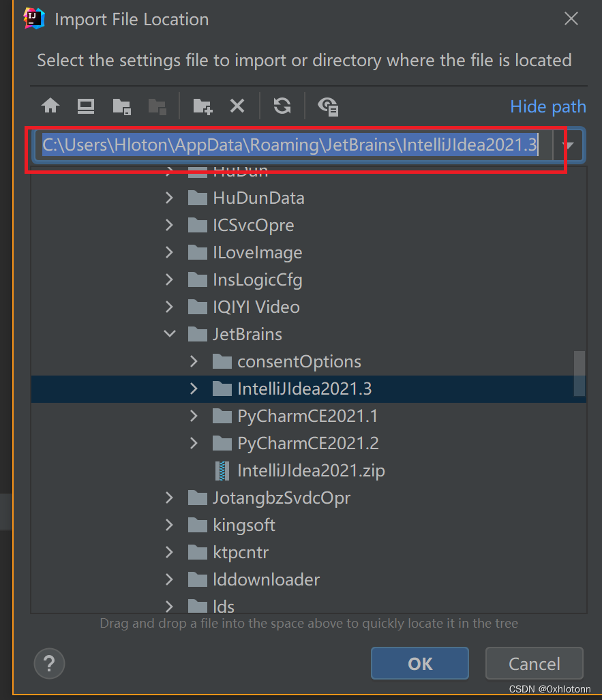Collapse the JetBrains folder
This screenshot has height=700, width=602.
pyautogui.click(x=170, y=334)
